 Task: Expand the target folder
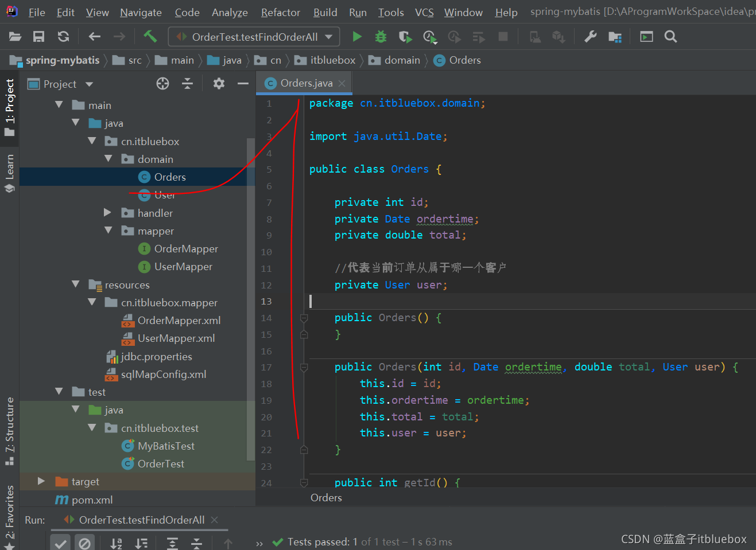pos(41,481)
